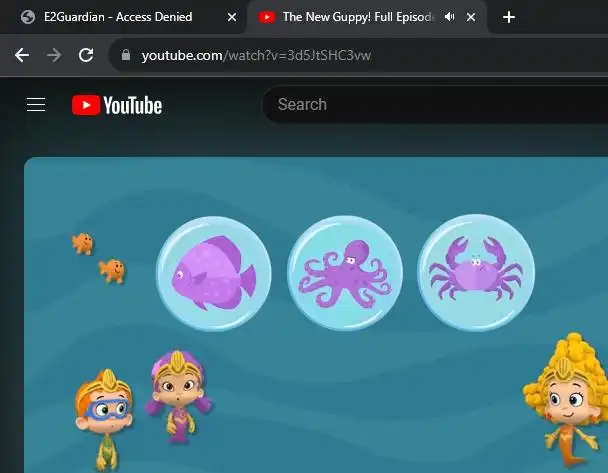Close the E2Guardian tab
The image size is (608, 473).
tap(232, 17)
